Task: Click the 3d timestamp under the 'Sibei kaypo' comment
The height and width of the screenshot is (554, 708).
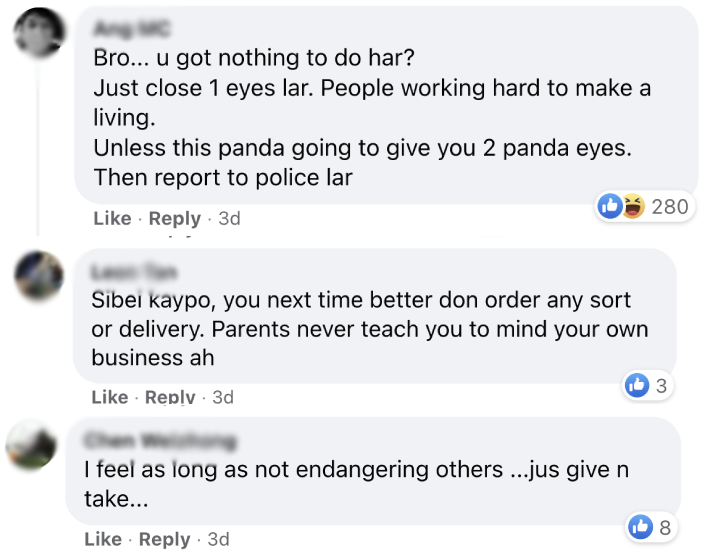Action: tap(222, 397)
